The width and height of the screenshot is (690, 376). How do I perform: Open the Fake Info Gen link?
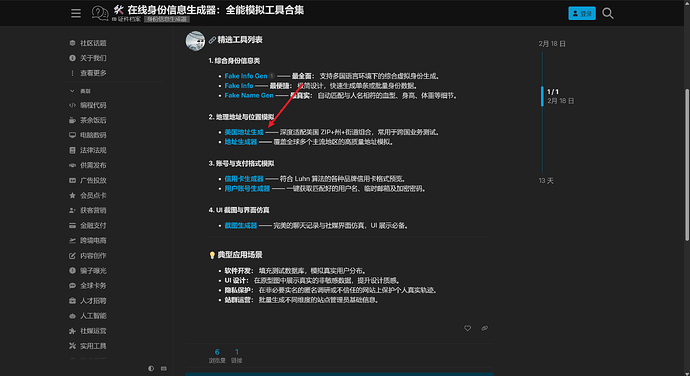pos(246,76)
